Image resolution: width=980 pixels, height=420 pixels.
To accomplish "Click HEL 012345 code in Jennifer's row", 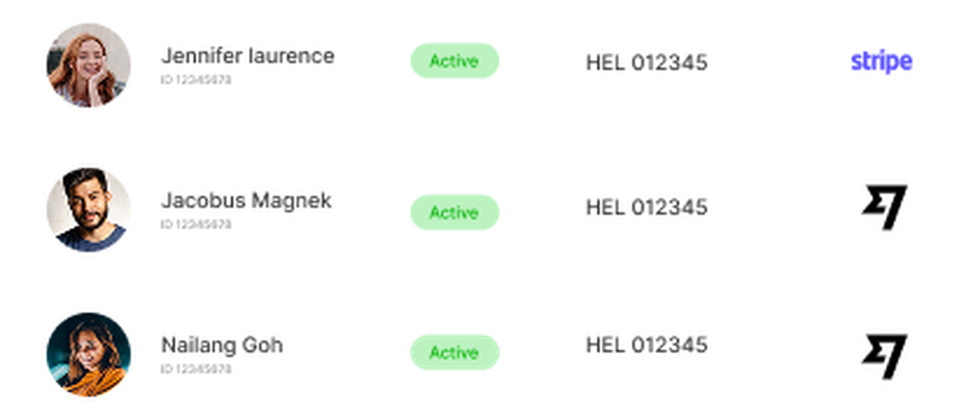I will pyautogui.click(x=646, y=63).
